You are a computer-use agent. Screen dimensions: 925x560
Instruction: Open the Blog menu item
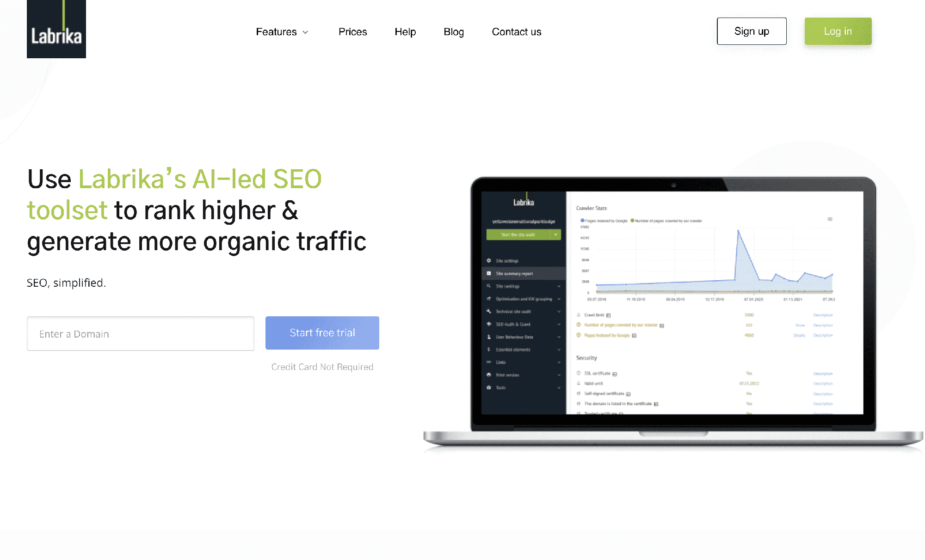[454, 32]
